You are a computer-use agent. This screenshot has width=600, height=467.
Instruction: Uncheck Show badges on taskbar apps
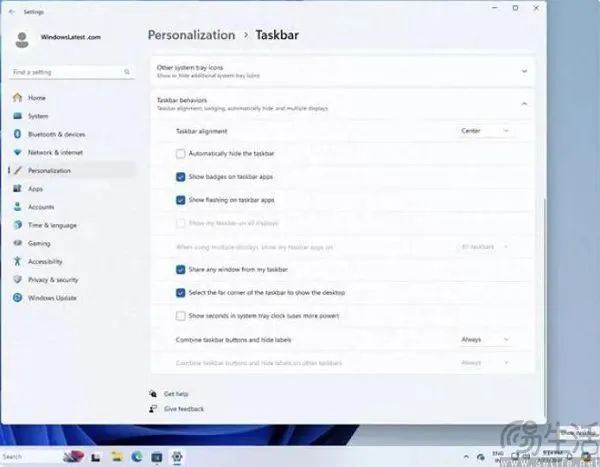[x=181, y=176]
